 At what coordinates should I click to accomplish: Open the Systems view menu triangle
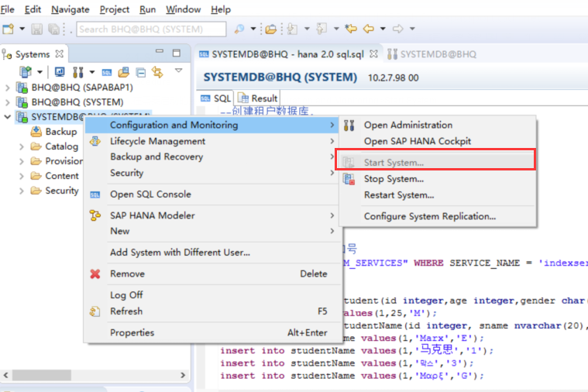pos(178,70)
